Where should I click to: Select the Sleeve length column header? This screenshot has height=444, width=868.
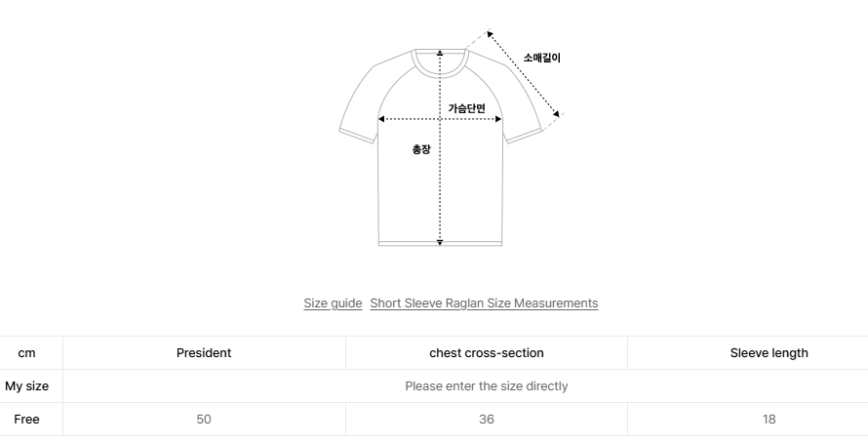[x=769, y=352]
